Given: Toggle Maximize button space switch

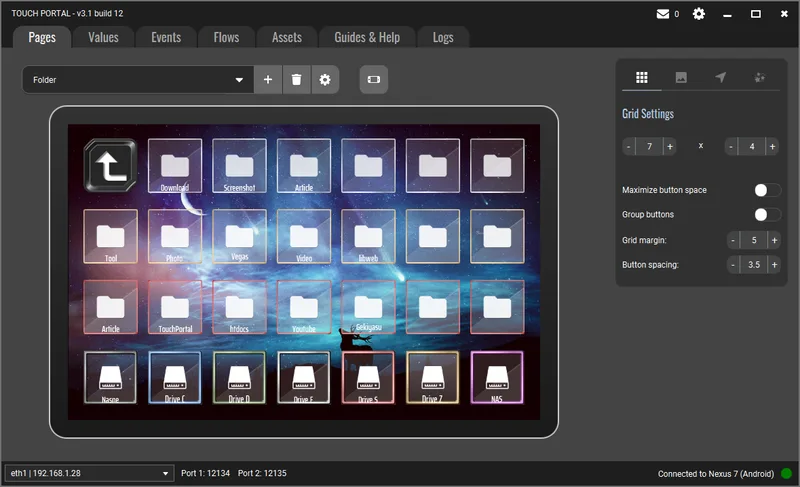Looking at the screenshot, I should (767, 190).
